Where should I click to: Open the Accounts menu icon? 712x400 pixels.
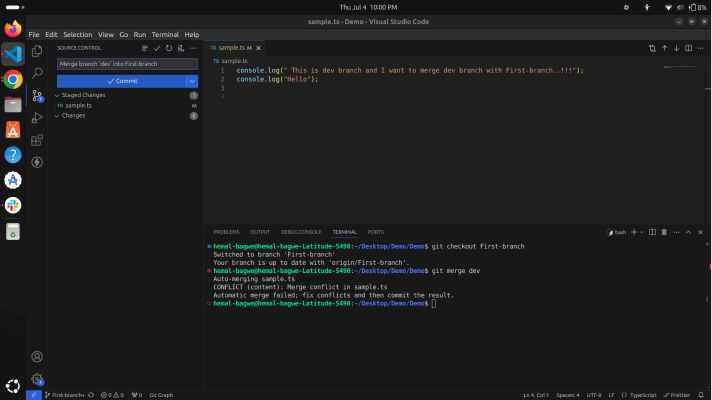tap(37, 357)
